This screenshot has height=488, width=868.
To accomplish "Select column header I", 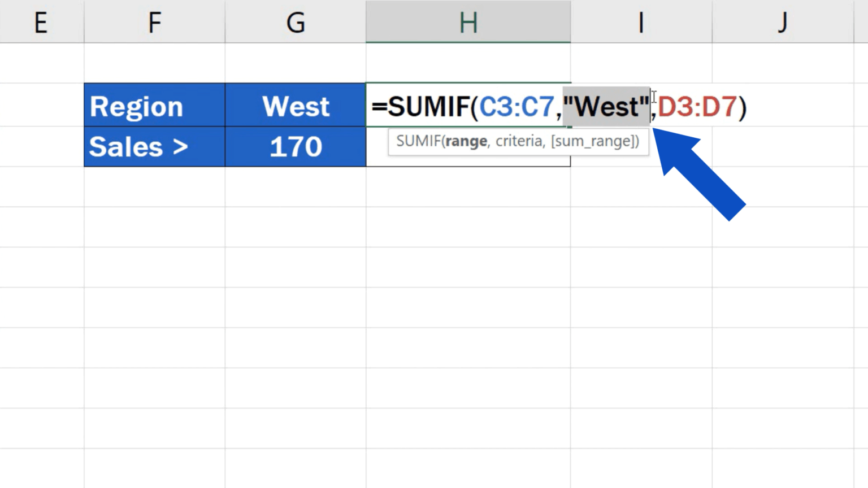I will (640, 23).
